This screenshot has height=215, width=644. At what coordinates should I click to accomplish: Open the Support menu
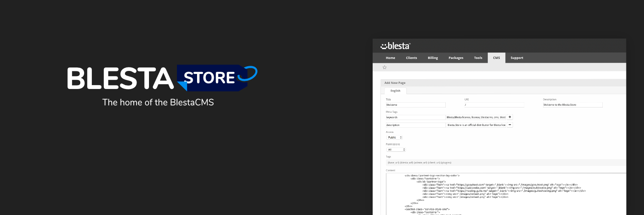517,58
